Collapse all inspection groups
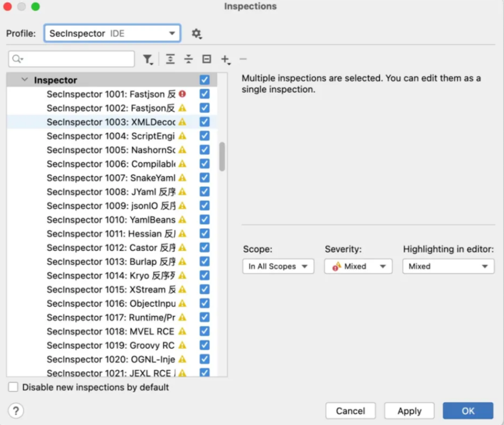Screen dimensions: 504x425 [x=189, y=59]
